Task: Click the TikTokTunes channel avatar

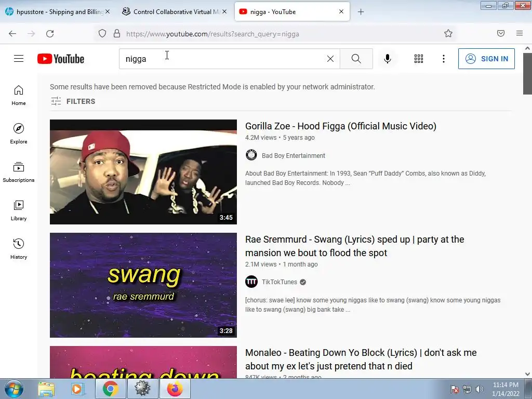Action: 251,282
